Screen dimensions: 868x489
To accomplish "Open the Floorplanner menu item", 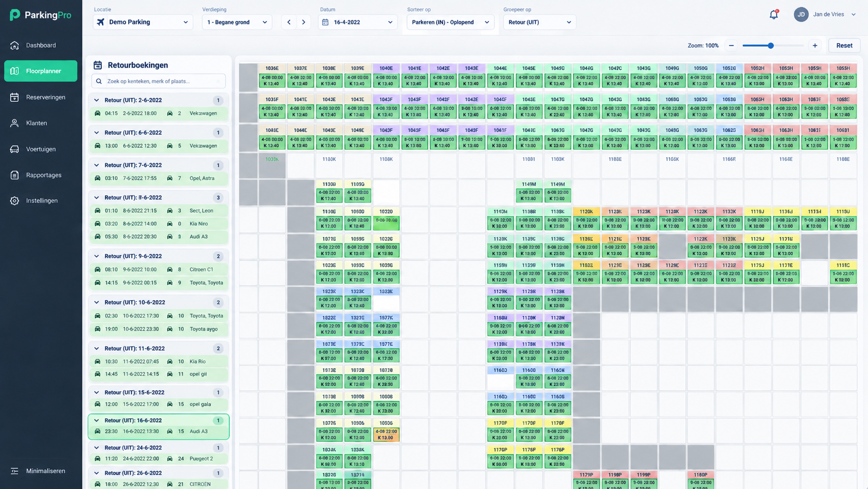I will point(40,71).
